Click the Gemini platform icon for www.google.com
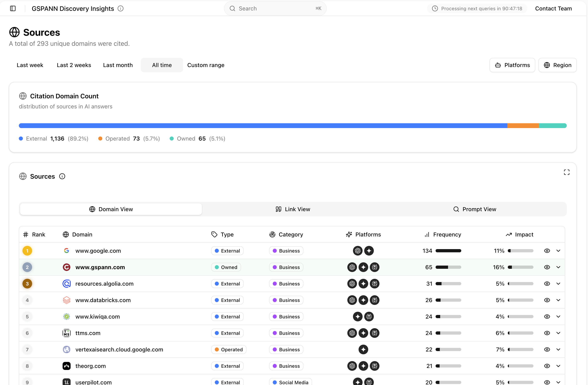This screenshot has width=588, height=385. click(x=369, y=251)
